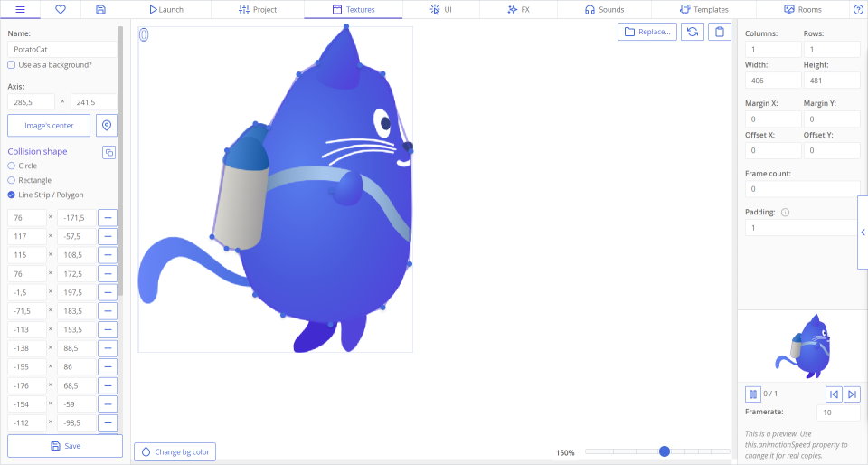Select Line Strip / Polygon shape

click(x=11, y=195)
